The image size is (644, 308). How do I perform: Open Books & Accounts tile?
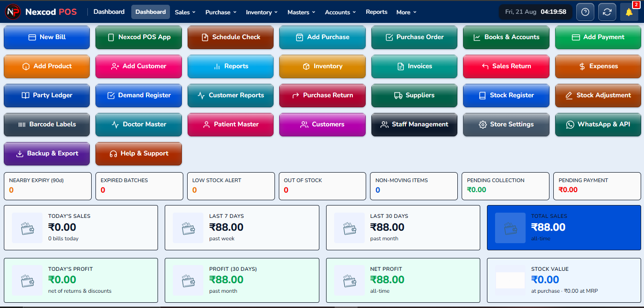(506, 37)
